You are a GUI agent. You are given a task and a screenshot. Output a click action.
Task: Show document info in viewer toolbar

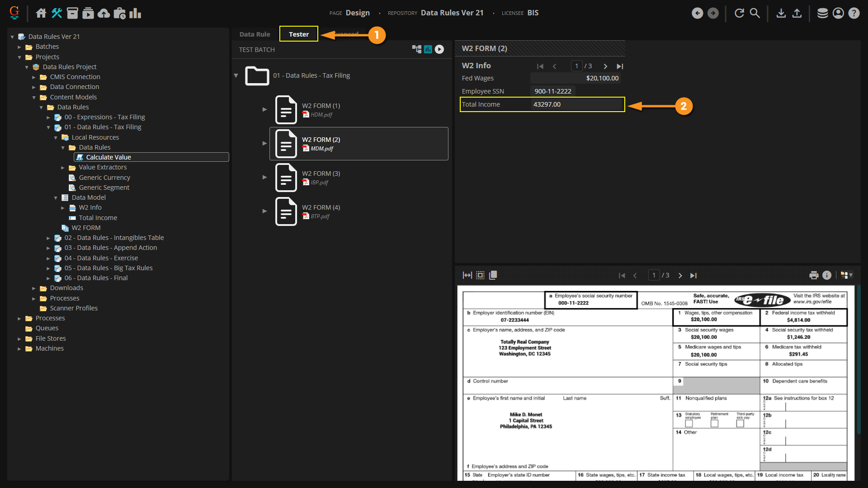pos(827,275)
